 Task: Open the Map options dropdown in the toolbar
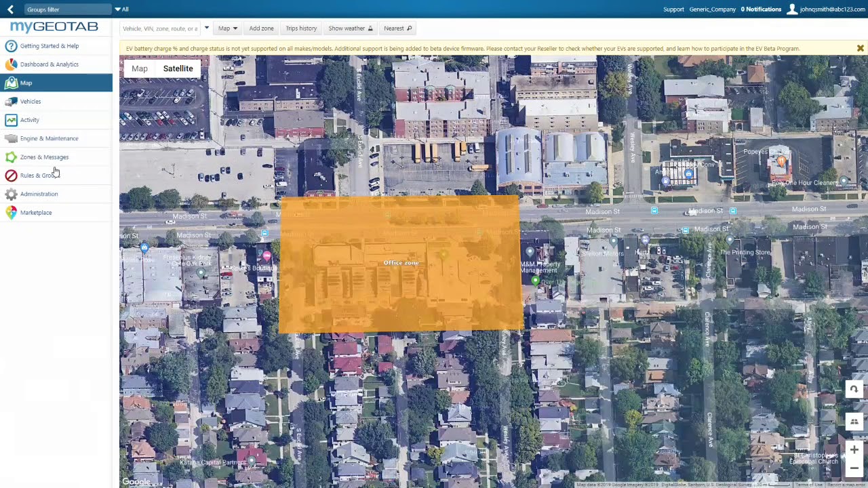pos(227,28)
